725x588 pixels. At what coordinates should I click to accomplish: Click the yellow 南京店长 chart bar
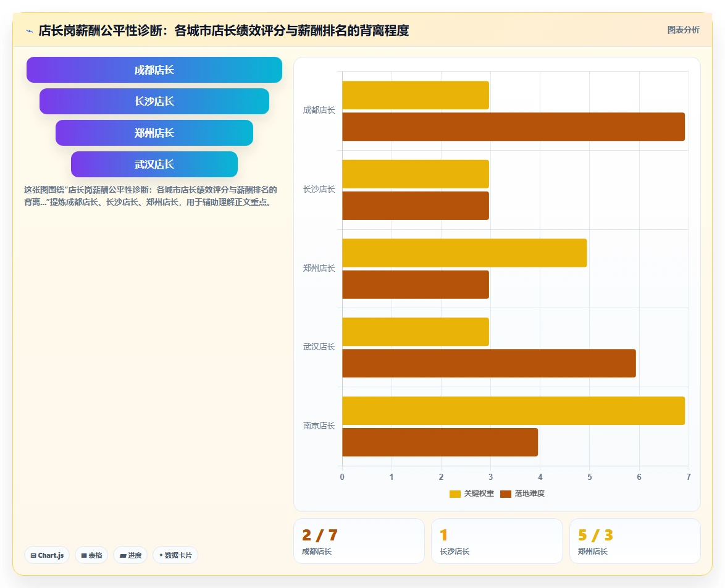point(513,411)
